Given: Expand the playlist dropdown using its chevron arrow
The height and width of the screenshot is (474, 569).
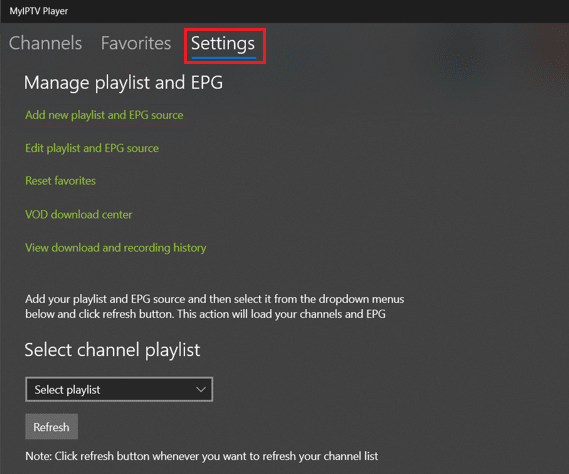Looking at the screenshot, I should click(201, 390).
